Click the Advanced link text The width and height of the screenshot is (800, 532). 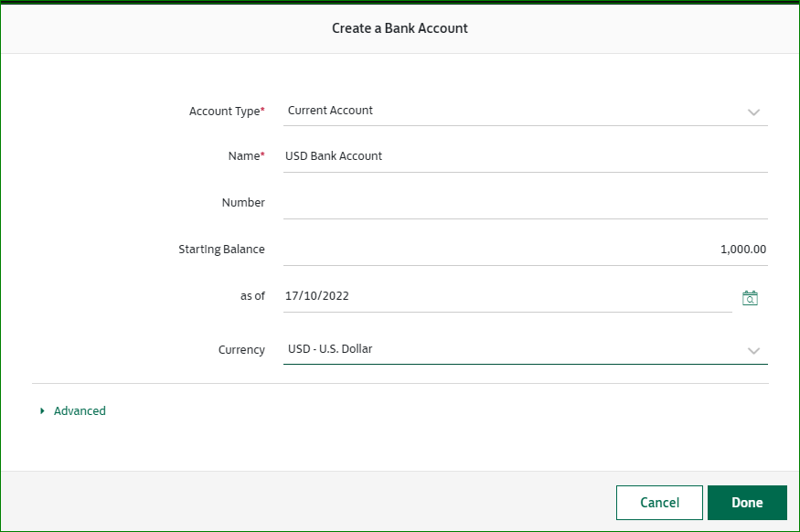[x=80, y=411]
